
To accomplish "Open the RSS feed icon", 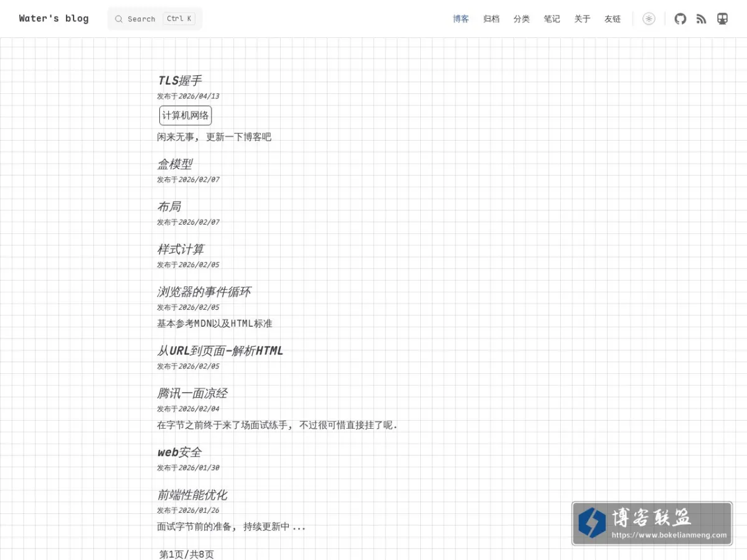I will [702, 19].
